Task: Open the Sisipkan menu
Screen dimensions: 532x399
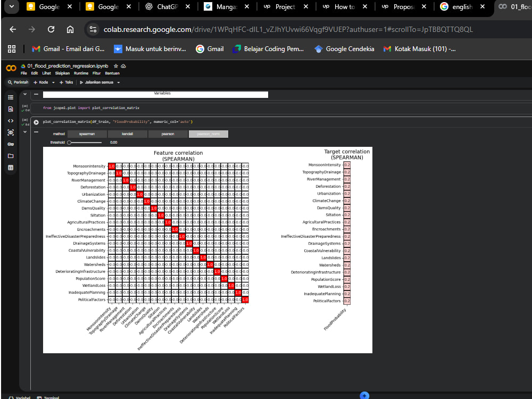Action: [x=62, y=73]
